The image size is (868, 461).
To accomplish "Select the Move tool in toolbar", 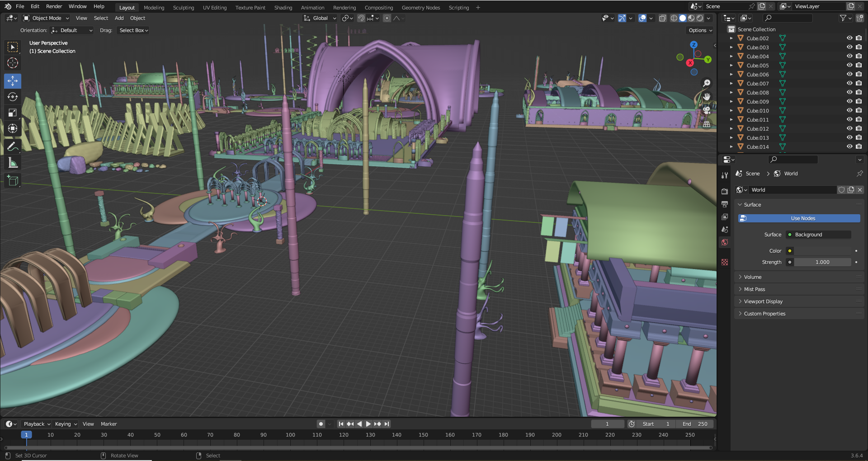I will (13, 81).
